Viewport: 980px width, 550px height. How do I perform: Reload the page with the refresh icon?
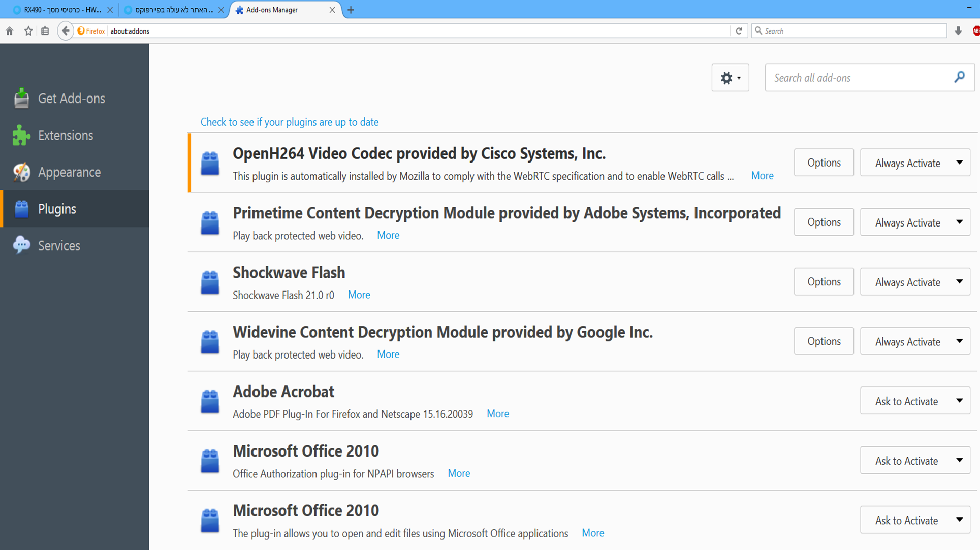pyautogui.click(x=739, y=31)
